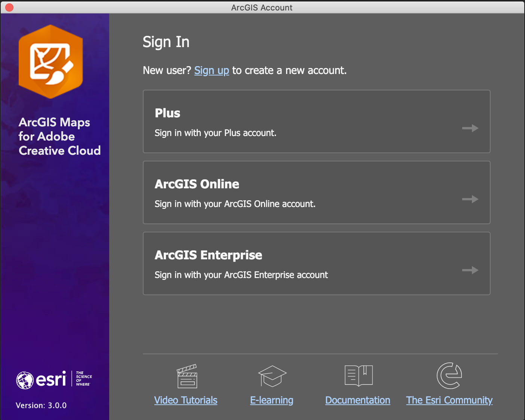Open the E-learning link
The height and width of the screenshot is (420, 525).
(271, 400)
